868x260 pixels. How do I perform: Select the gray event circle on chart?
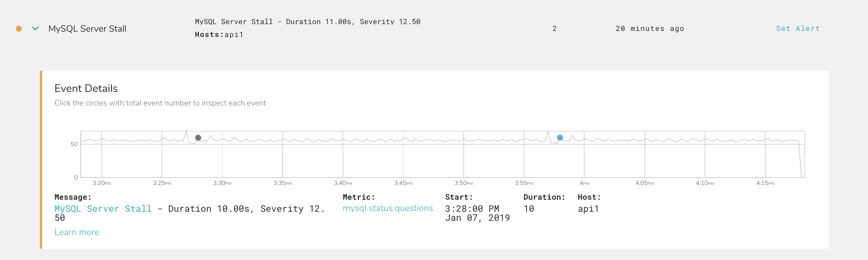tap(198, 138)
